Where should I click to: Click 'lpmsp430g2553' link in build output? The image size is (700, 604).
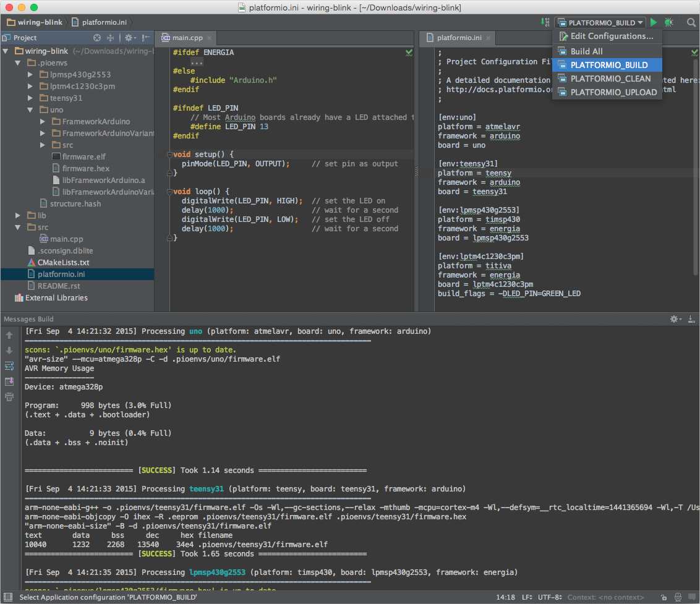click(x=218, y=572)
